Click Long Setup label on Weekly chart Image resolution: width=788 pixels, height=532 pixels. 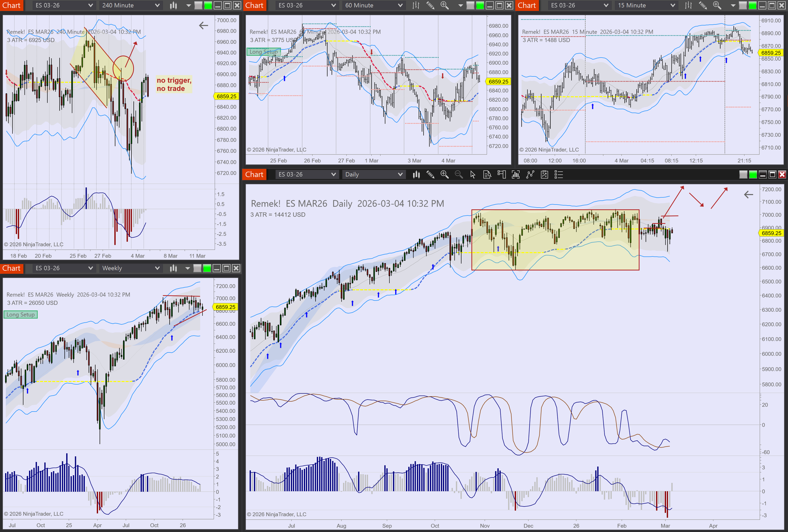21,315
